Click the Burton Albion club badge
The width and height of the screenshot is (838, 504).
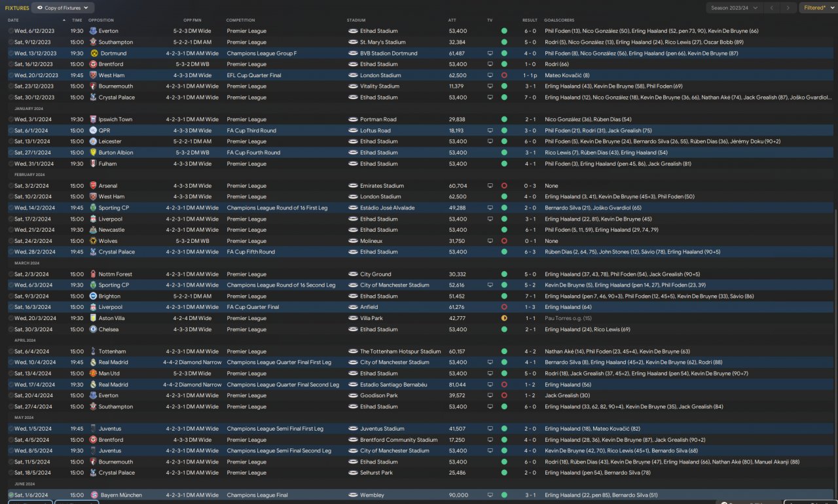pyautogui.click(x=94, y=153)
